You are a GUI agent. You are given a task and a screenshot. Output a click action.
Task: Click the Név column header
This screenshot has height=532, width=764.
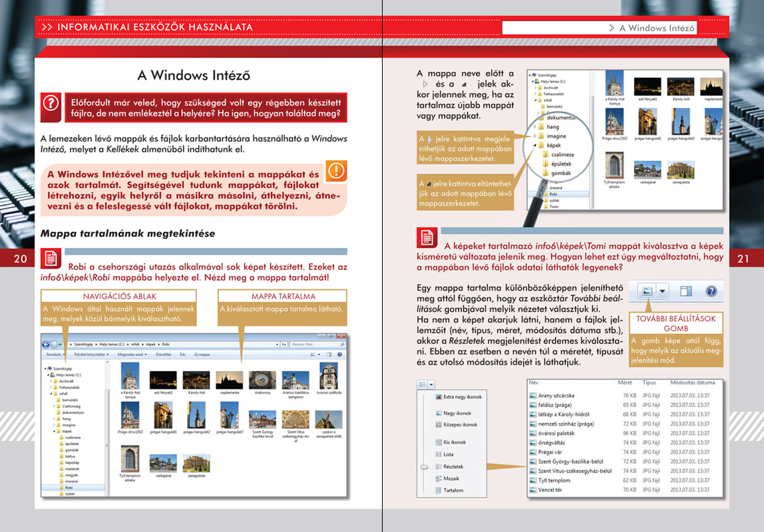(x=534, y=383)
